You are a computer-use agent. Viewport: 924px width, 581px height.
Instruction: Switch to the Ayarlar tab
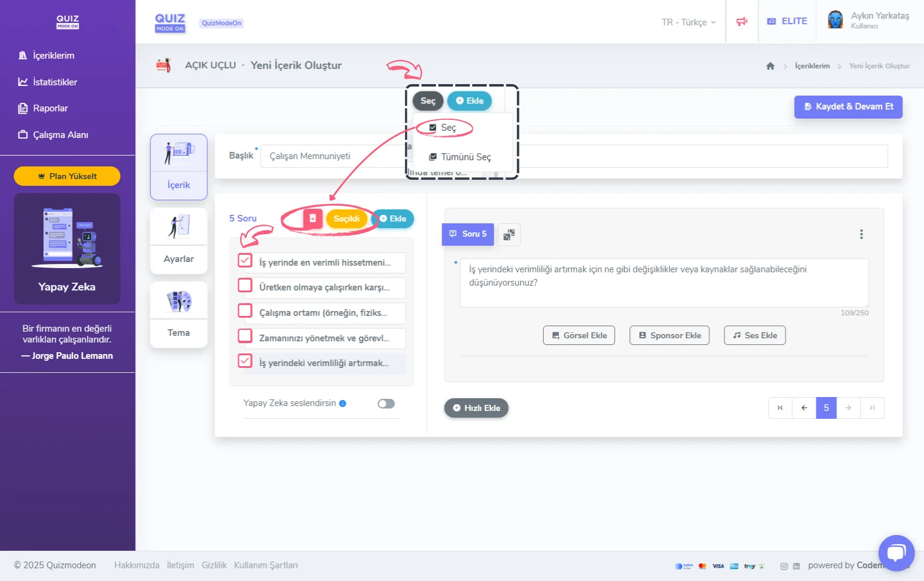(x=178, y=241)
